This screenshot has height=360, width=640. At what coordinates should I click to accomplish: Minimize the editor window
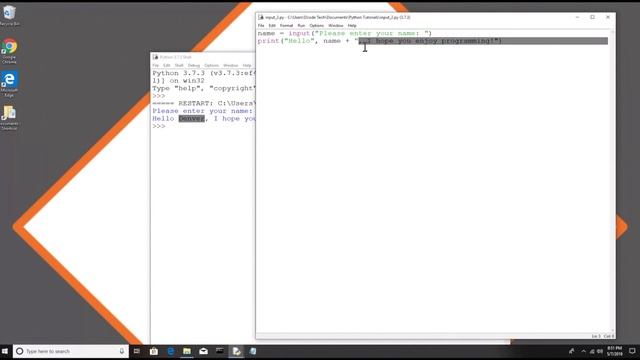coord(577,17)
